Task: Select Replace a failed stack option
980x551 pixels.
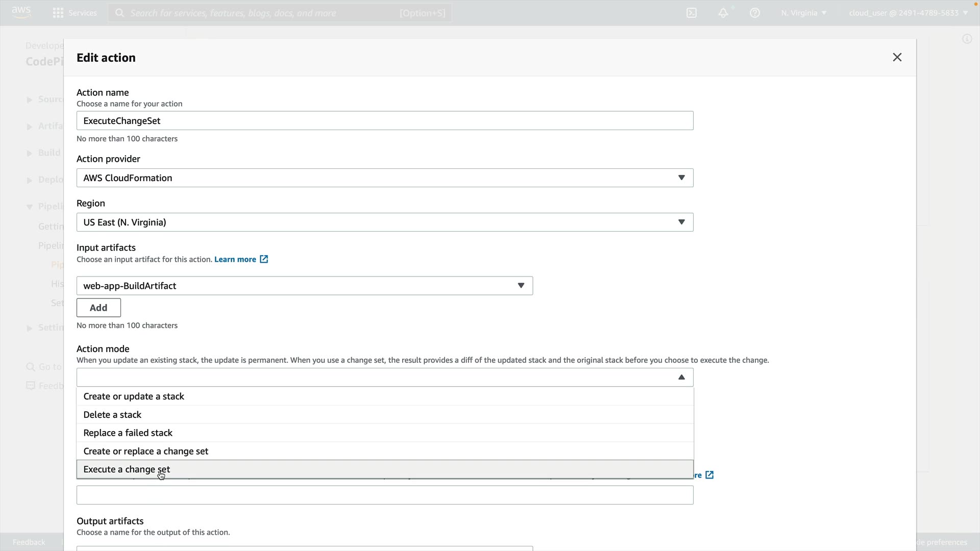Action: [x=128, y=433]
